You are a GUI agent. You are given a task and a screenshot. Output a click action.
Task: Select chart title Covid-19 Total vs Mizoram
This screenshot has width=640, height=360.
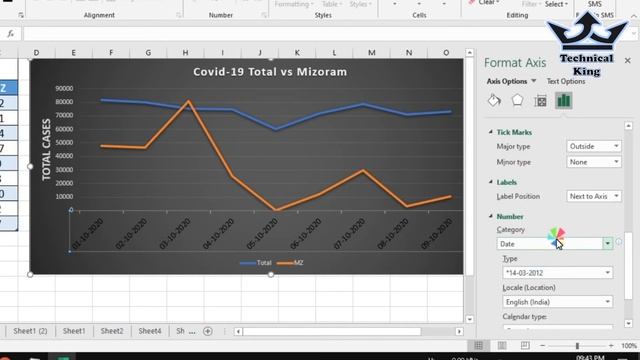click(270, 72)
